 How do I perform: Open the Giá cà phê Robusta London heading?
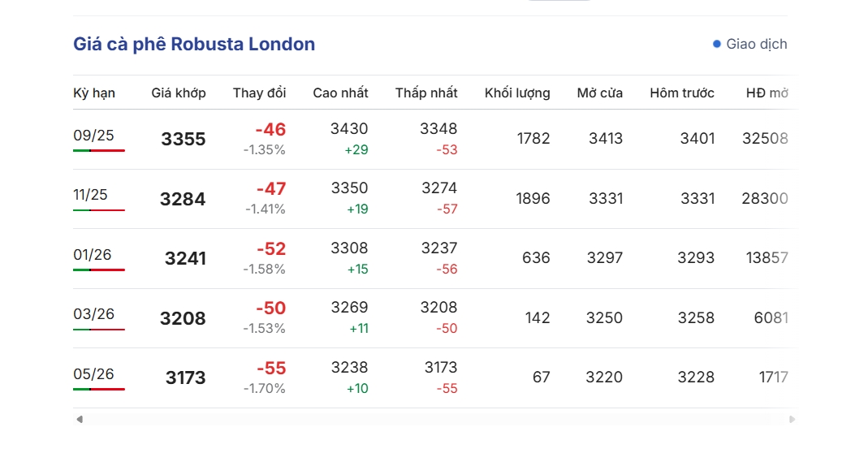coord(194,45)
